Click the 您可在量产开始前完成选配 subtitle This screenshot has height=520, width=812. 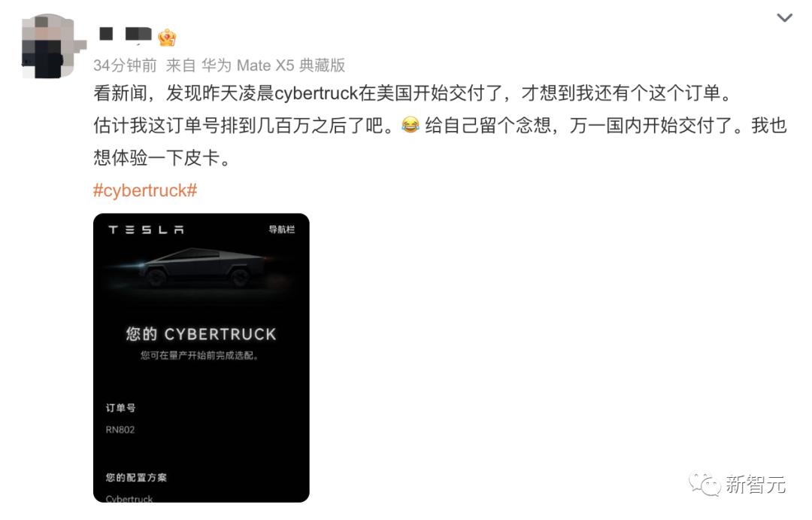pos(199,356)
